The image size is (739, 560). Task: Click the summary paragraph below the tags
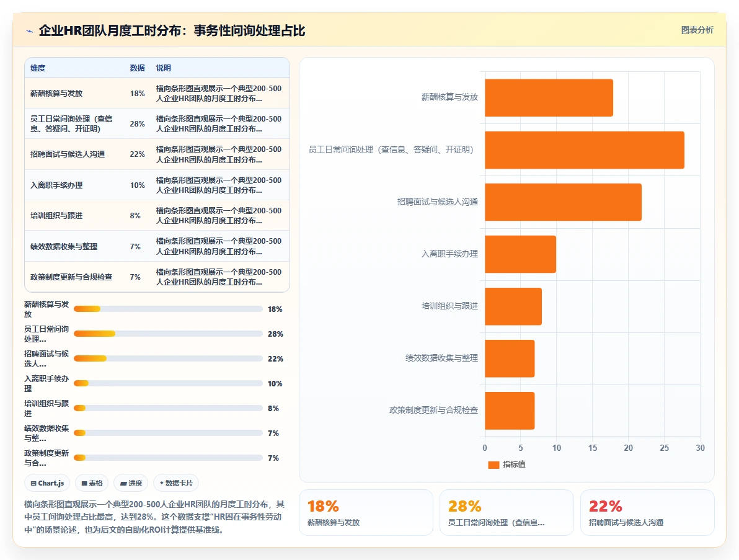click(154, 517)
